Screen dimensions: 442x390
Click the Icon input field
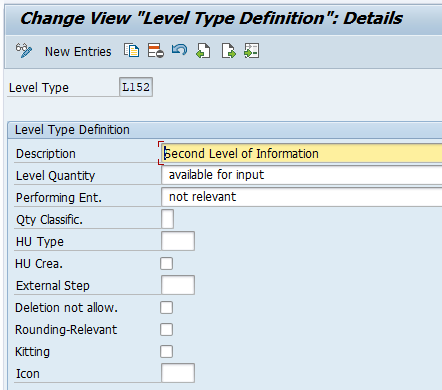coord(178,373)
